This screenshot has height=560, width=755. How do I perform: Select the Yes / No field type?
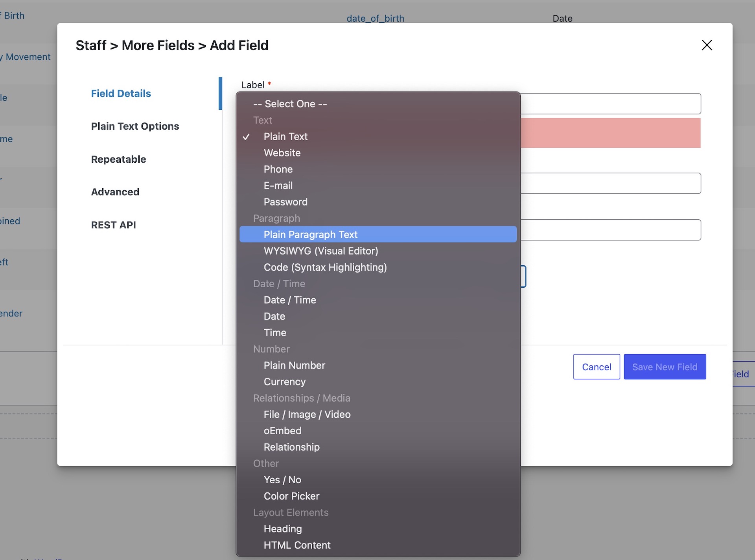[282, 480]
